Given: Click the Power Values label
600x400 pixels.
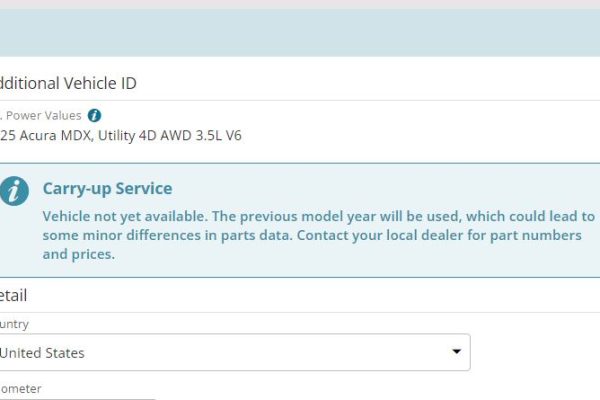Looking at the screenshot, I should pyautogui.click(x=42, y=116).
